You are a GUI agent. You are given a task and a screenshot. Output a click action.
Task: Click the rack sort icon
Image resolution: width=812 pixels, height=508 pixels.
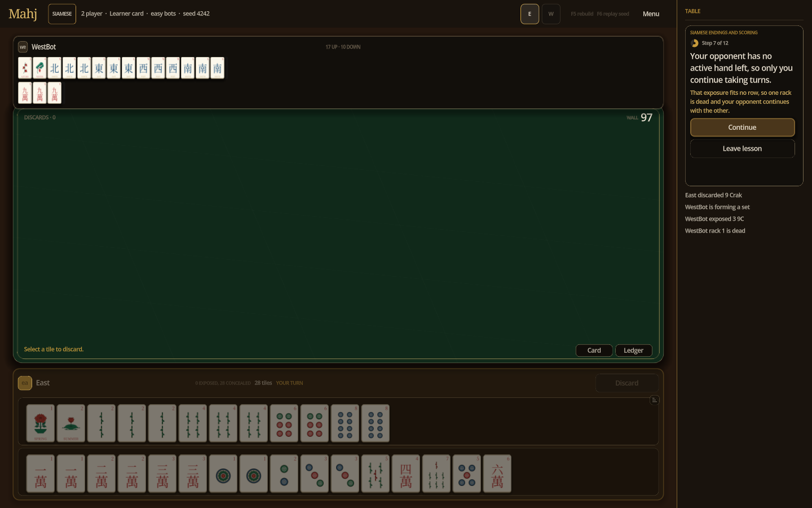point(654,400)
